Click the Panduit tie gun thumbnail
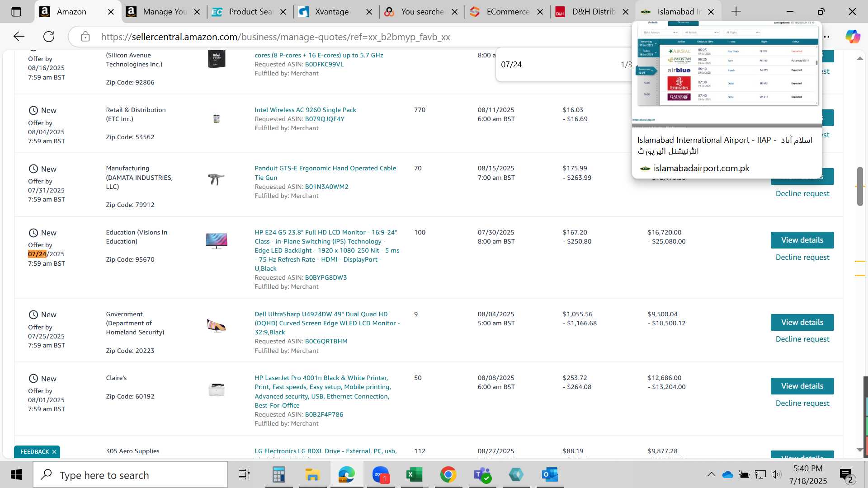The height and width of the screenshot is (488, 868). pyautogui.click(x=216, y=179)
